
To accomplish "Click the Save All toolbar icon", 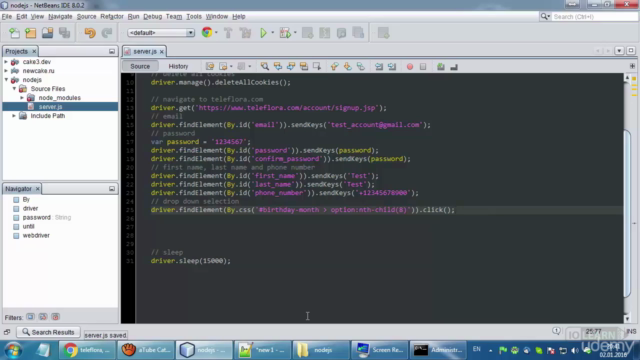I will [64, 33].
